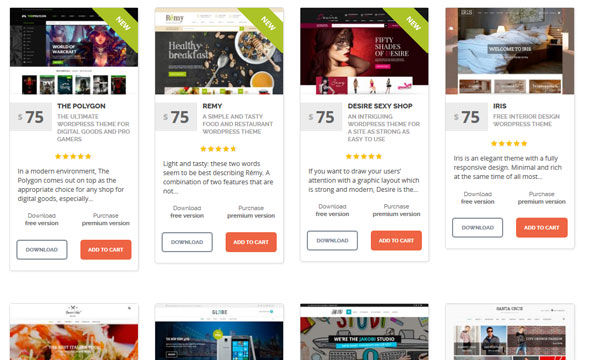The width and height of the screenshot is (590, 360).
Task: Click the star rating under Remy
Action: pyautogui.click(x=218, y=149)
